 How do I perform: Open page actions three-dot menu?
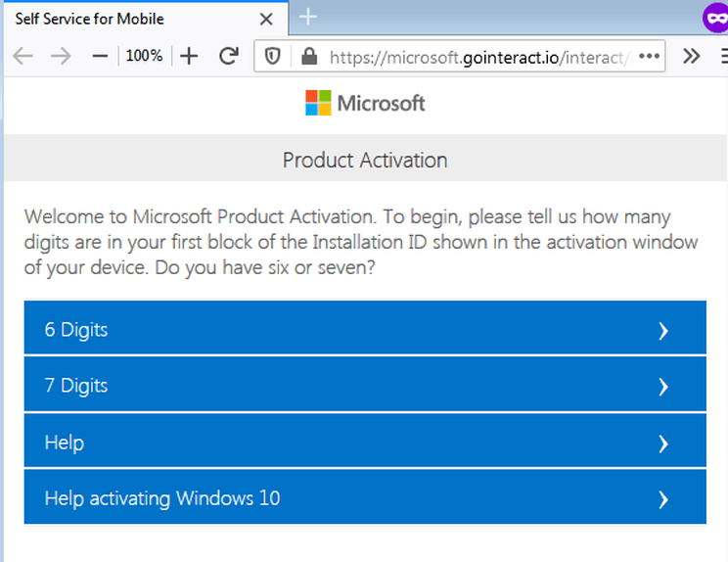(649, 57)
